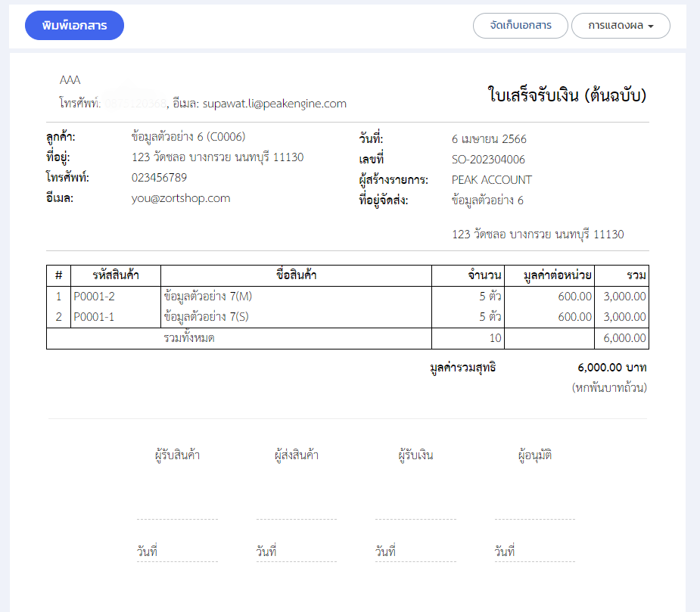Select the you@zortshop.com customer email

point(181,198)
